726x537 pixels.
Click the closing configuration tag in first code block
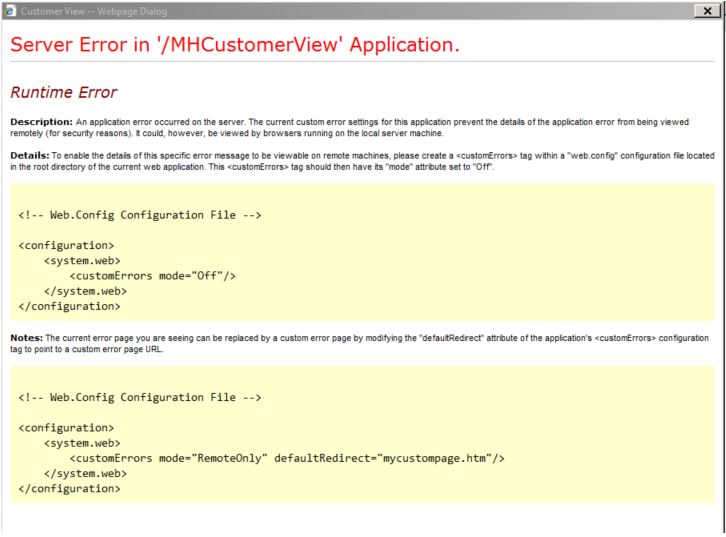click(x=70, y=306)
